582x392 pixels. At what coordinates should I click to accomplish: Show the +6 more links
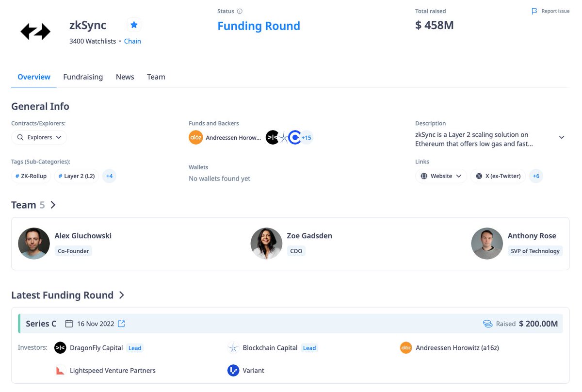536,176
